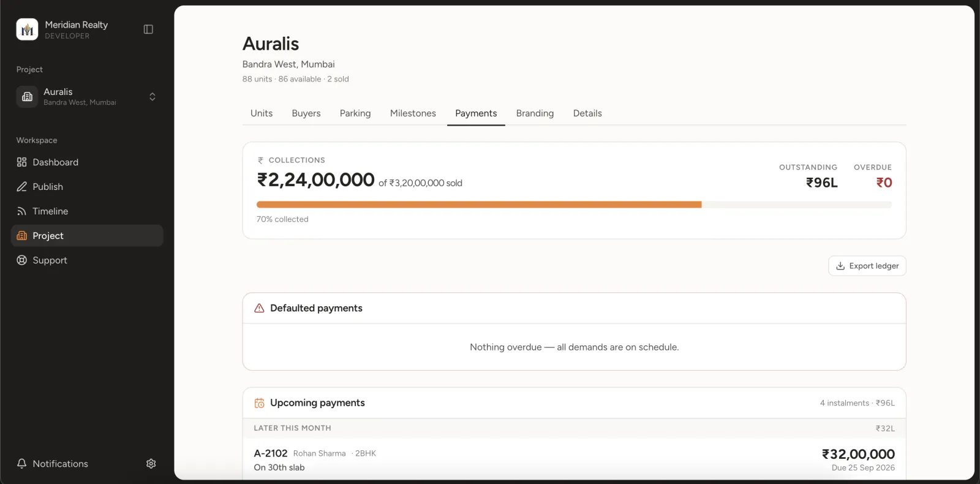This screenshot has height=484, width=980.
Task: Open Support from the sidebar
Action: tap(87, 260)
